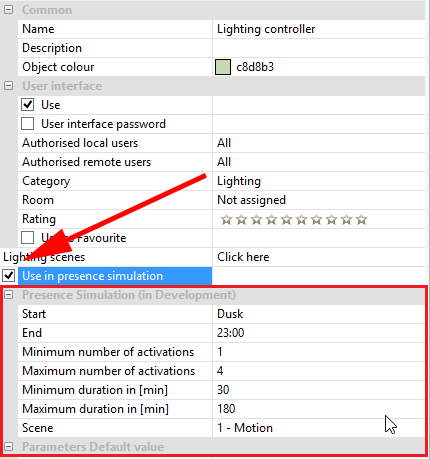Image resolution: width=430 pixels, height=459 pixels.
Task: Select Maximum duration in [min] label
Action: click(95, 409)
